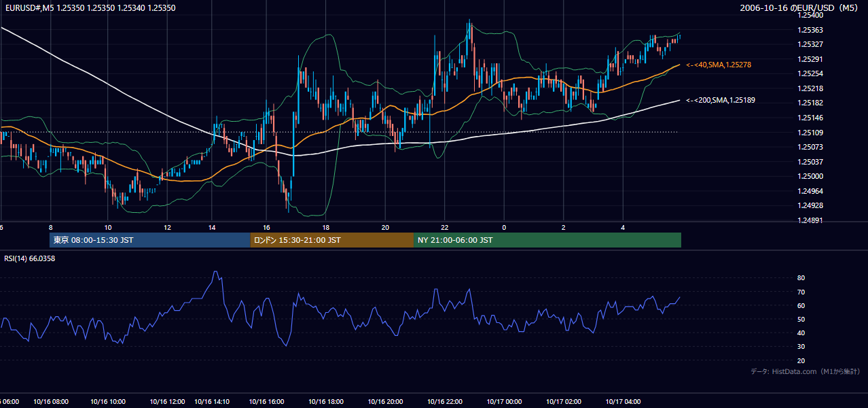Click hour marker 16 under price chart

pyautogui.click(x=266, y=228)
